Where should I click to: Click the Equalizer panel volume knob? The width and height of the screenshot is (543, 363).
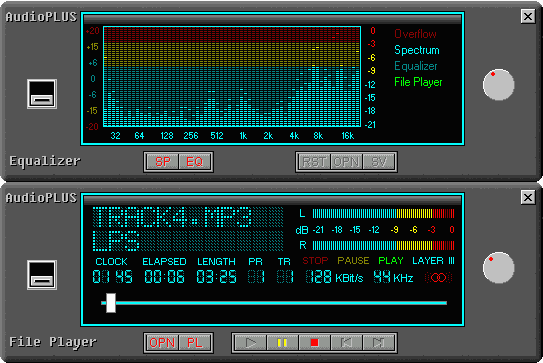499,85
